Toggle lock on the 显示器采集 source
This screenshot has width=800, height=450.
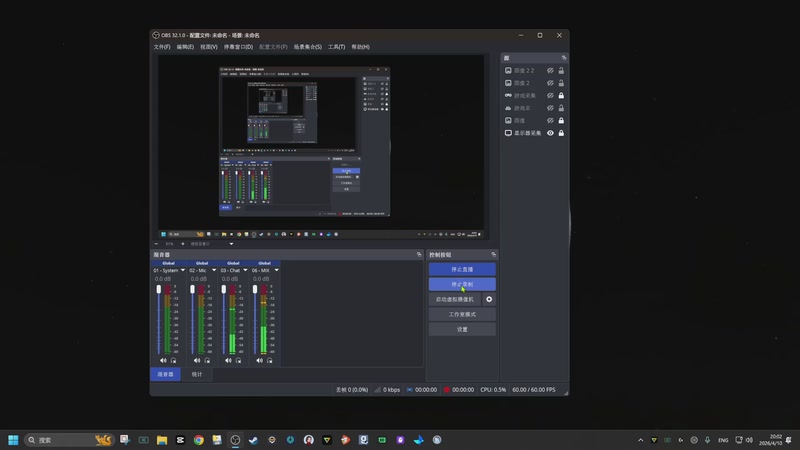561,133
